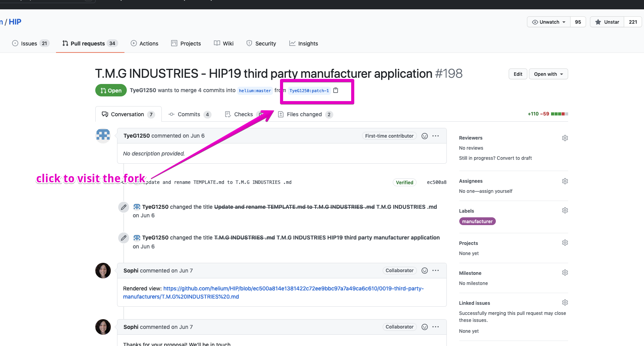Open Assignees settings gear

pos(565,181)
